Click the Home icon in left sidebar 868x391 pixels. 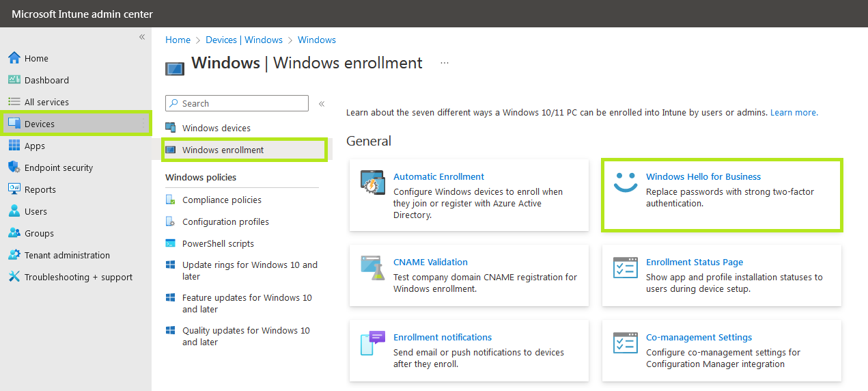(x=14, y=58)
